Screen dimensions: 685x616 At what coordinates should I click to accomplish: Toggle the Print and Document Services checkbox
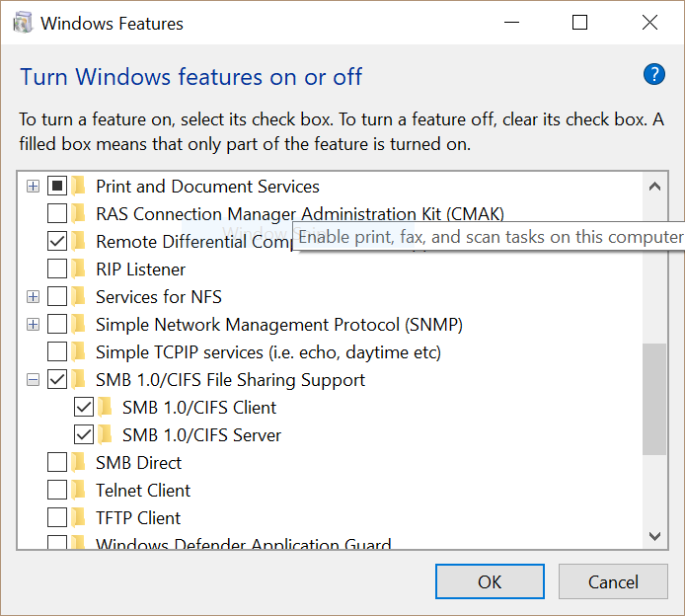click(x=57, y=187)
